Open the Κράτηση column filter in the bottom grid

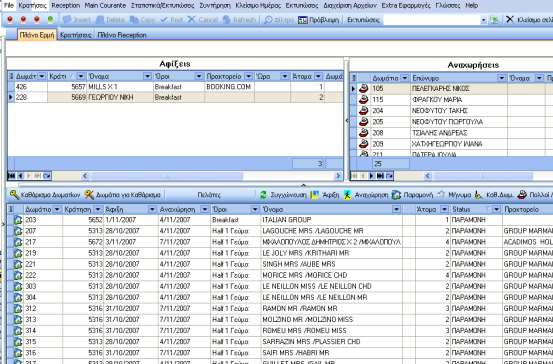[x=98, y=210]
